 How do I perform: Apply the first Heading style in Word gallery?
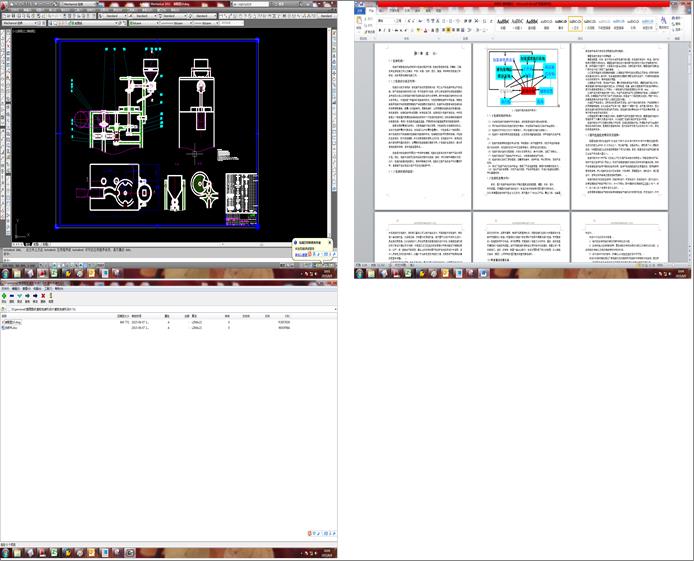(x=503, y=24)
